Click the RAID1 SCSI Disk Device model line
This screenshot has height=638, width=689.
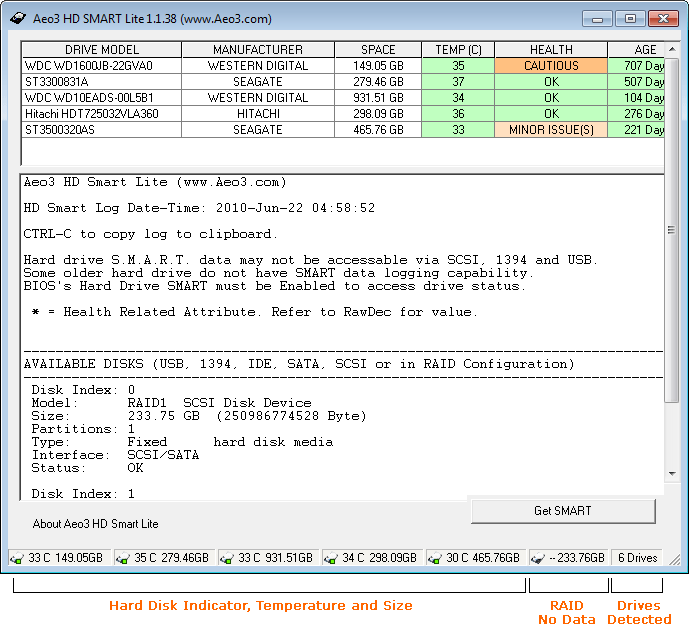(x=171, y=403)
